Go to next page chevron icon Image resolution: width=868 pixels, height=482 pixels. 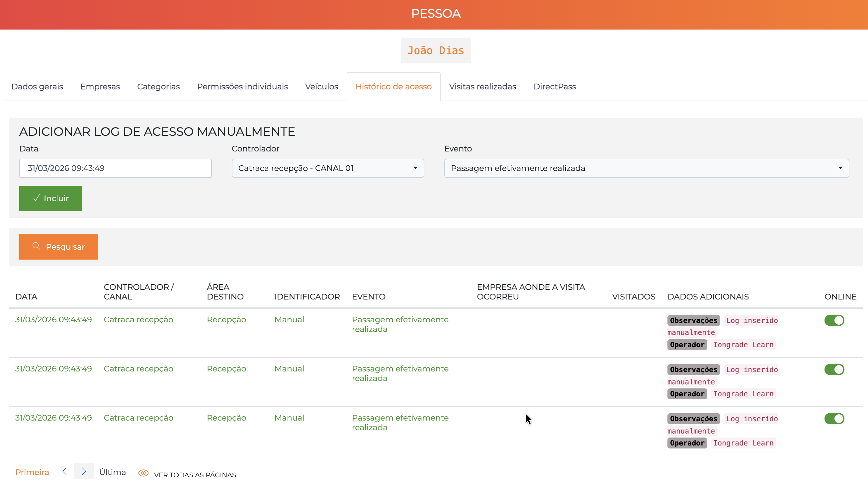(x=84, y=471)
